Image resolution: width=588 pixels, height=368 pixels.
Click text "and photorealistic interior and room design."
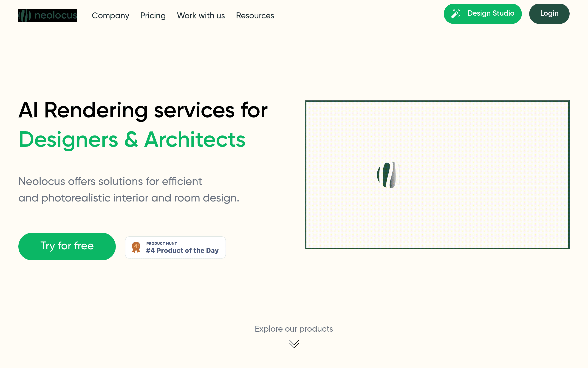pos(129,198)
